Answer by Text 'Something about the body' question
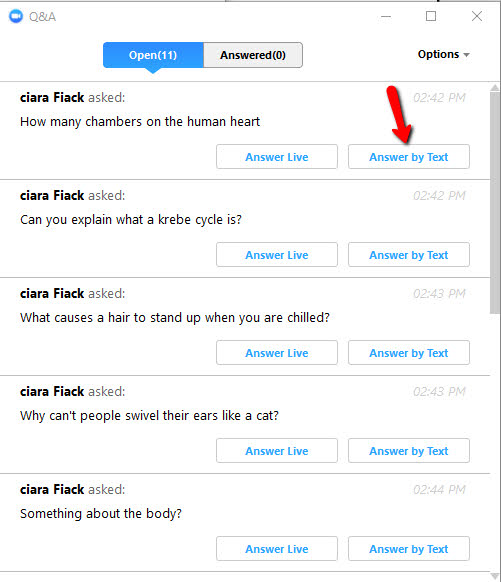 [409, 549]
